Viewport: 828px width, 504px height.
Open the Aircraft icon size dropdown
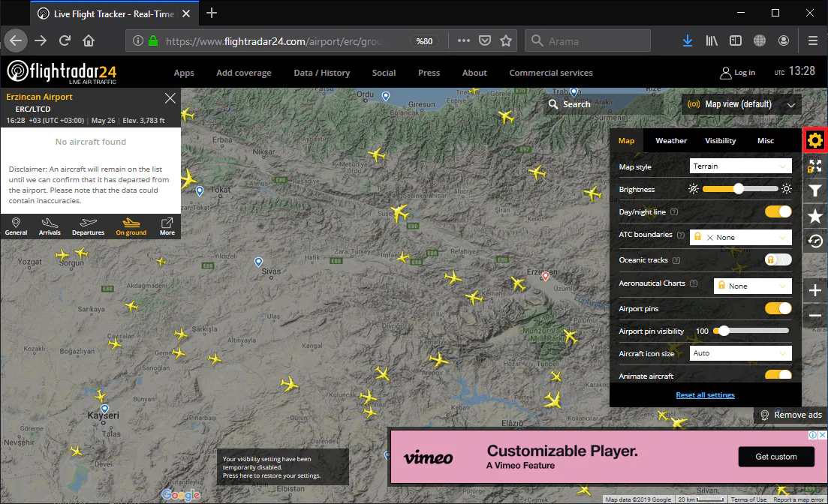coord(740,352)
